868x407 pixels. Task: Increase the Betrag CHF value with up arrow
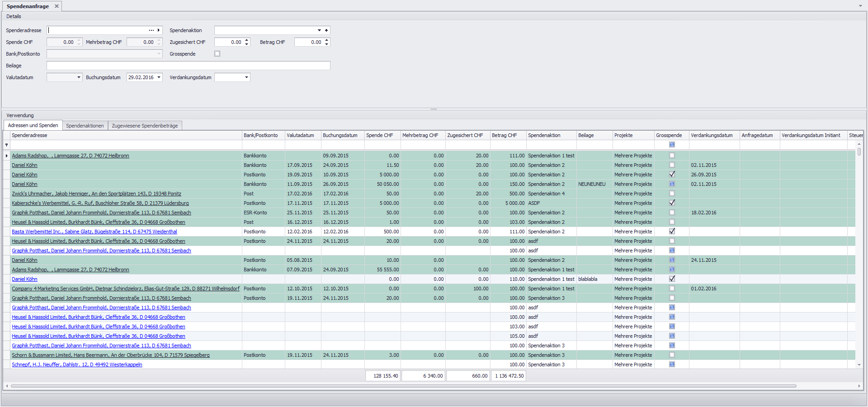tap(327, 40)
